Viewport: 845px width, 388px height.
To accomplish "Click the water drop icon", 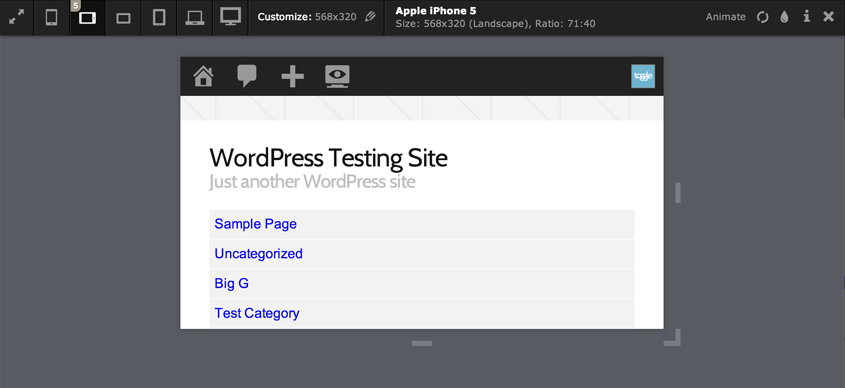I will point(785,17).
